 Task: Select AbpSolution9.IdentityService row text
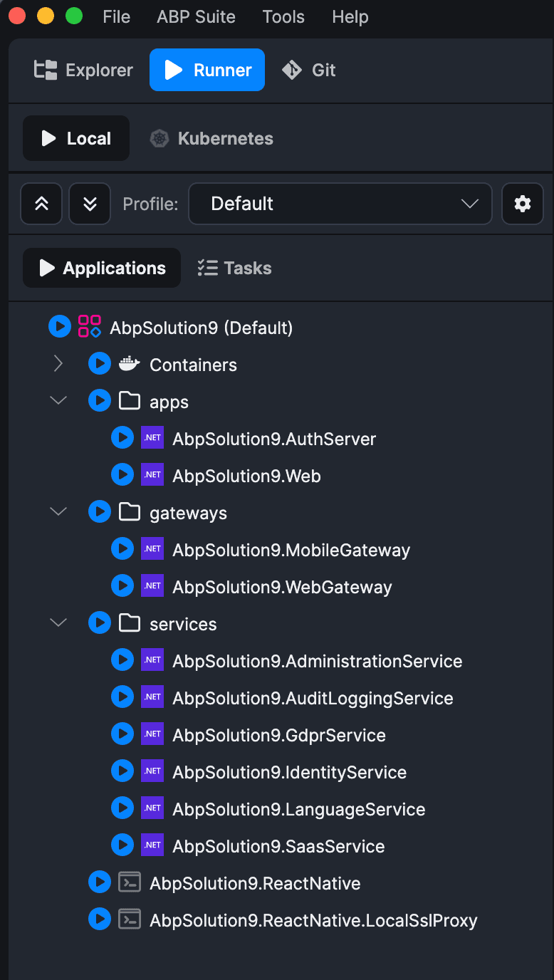290,773
